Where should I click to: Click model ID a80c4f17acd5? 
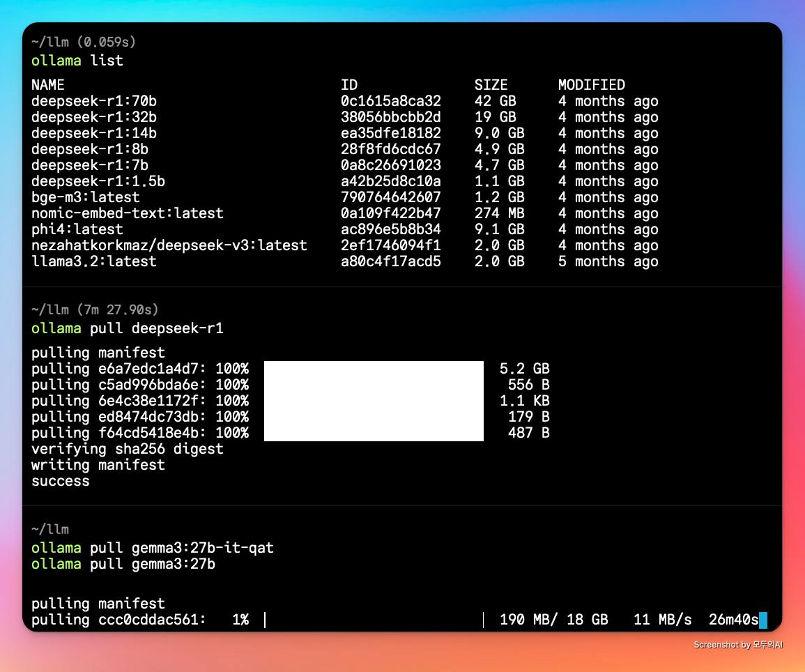click(x=391, y=261)
